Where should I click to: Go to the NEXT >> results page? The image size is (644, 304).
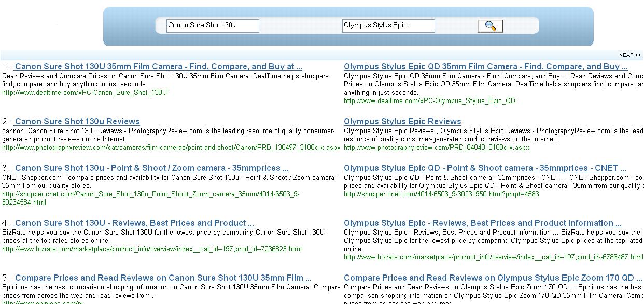[x=629, y=55]
